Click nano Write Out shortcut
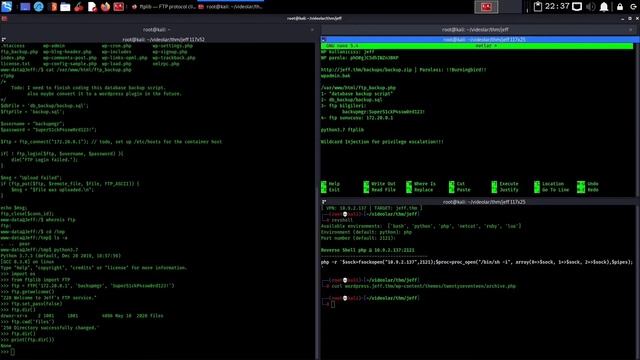Image resolution: width=640 pixels, height=360 pixels. click(380, 184)
